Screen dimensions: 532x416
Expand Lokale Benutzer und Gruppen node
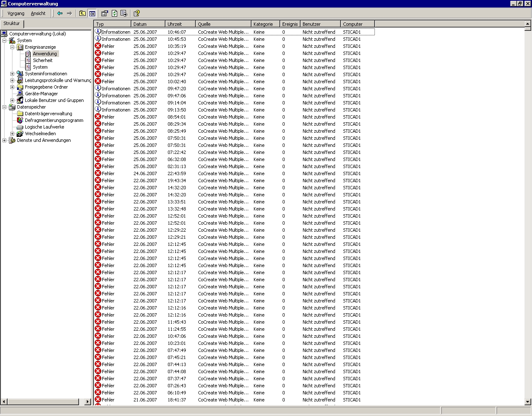point(12,100)
